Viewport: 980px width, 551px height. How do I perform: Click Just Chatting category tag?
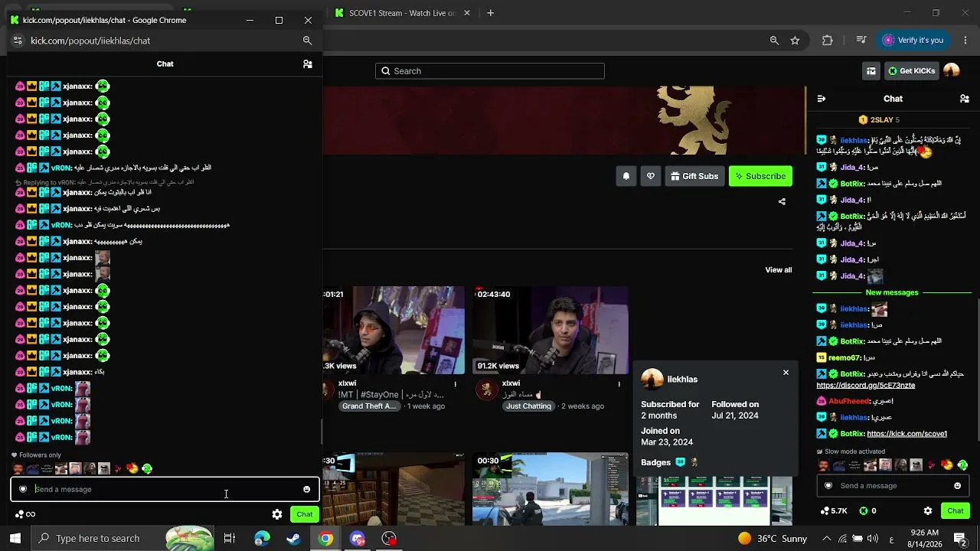point(528,406)
